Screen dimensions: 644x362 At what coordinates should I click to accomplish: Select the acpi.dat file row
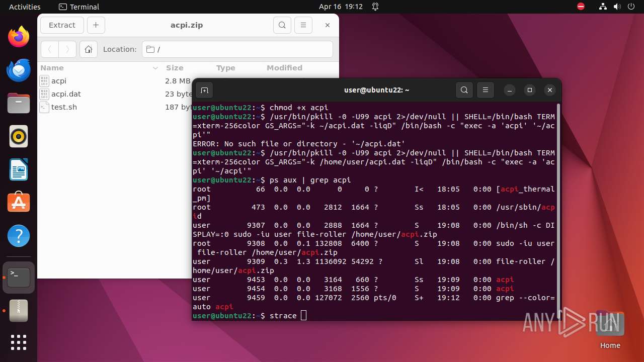[x=116, y=94]
